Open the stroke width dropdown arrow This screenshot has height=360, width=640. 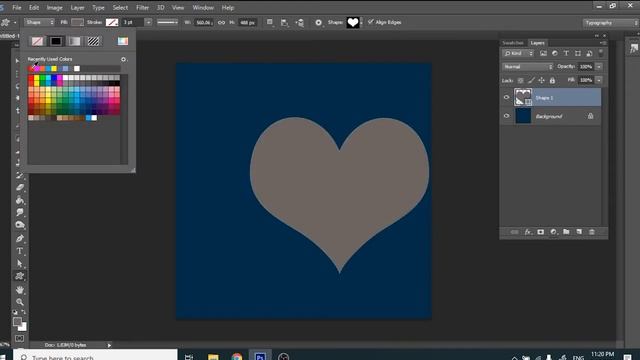tap(148, 22)
